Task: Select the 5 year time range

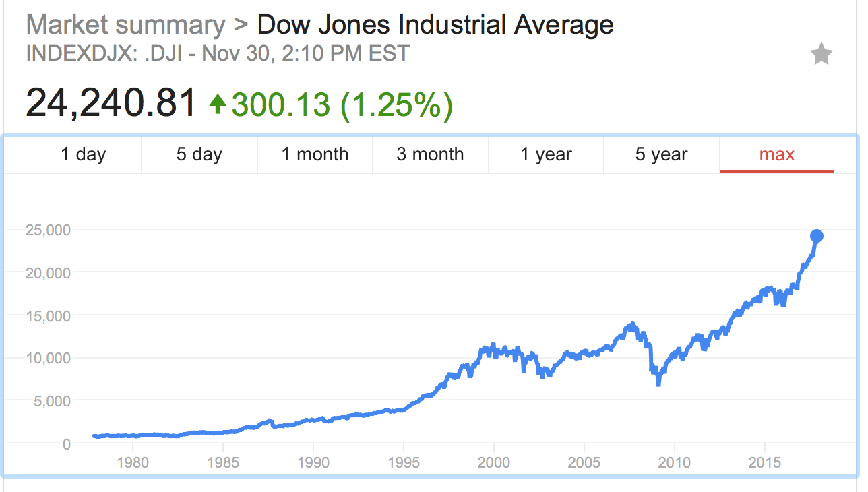Action: (x=661, y=154)
